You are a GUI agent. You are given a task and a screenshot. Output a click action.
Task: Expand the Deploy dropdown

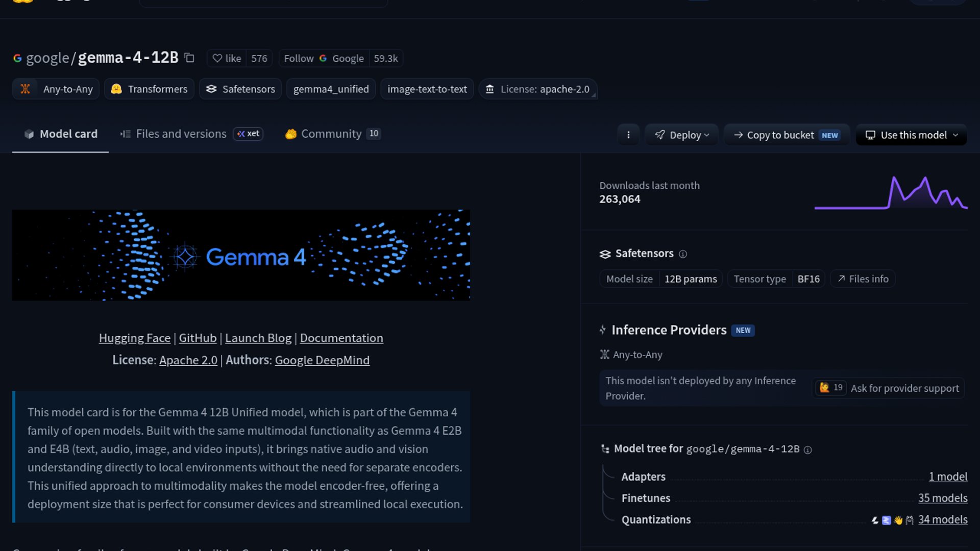682,135
